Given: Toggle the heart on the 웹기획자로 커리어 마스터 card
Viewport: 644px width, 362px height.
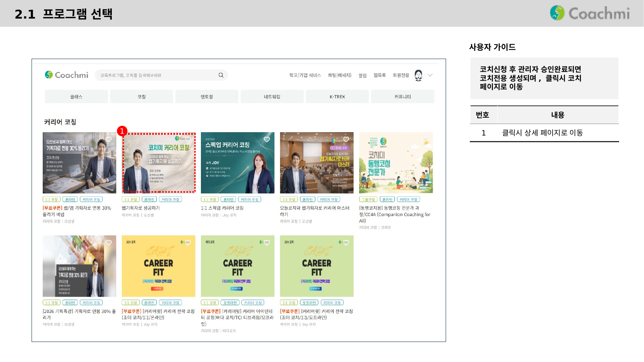Looking at the screenshot, I should [346, 139].
